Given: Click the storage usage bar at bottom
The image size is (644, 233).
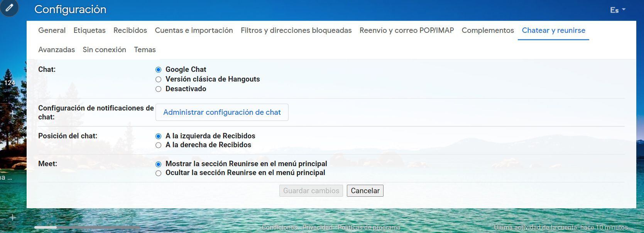Looking at the screenshot, I should (x=87, y=228).
